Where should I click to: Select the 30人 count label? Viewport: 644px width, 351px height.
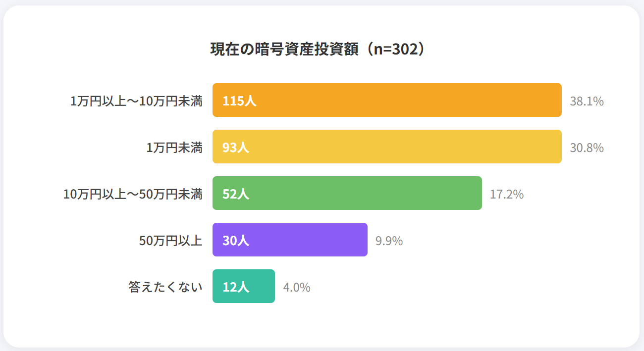[236, 241]
